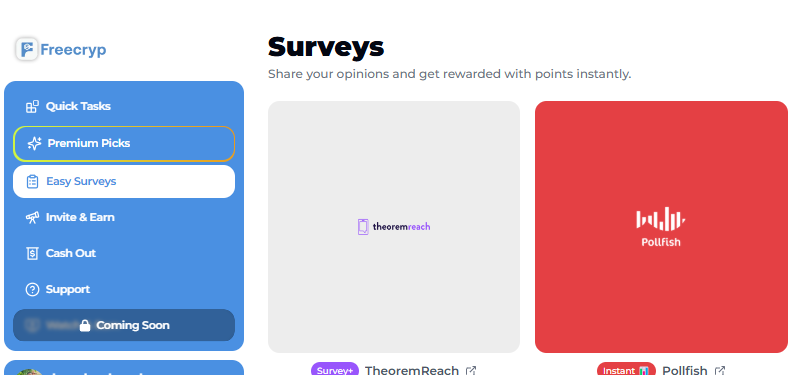Click the Cash Out receipt icon
Image resolution: width=809 pixels, height=375 pixels.
coord(33,253)
